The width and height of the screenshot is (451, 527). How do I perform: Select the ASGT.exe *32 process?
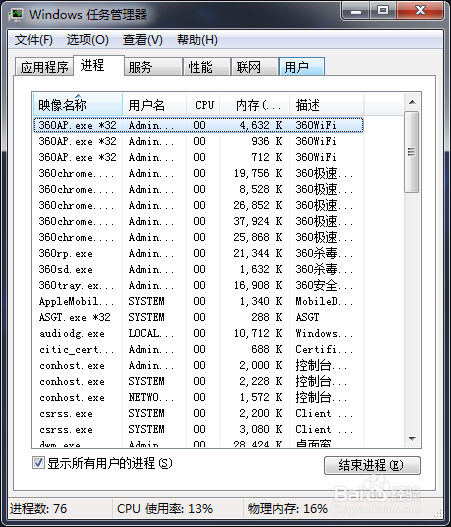tap(198, 317)
